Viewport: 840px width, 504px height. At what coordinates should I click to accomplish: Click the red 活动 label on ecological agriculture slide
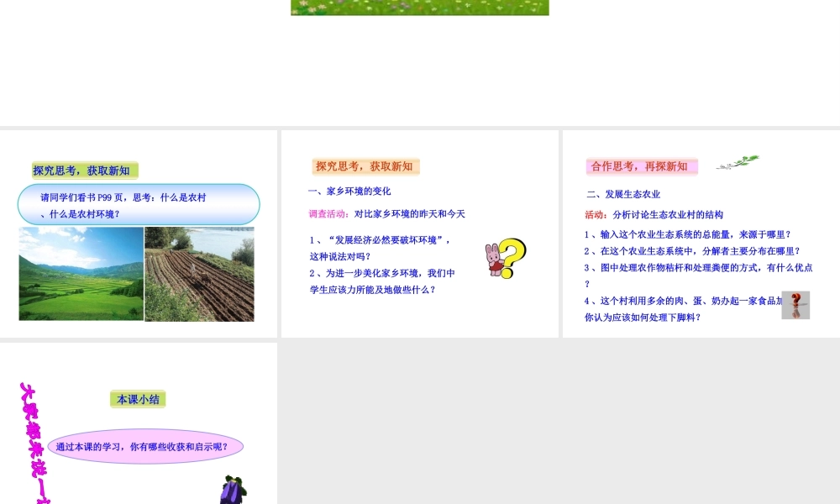pos(596,215)
